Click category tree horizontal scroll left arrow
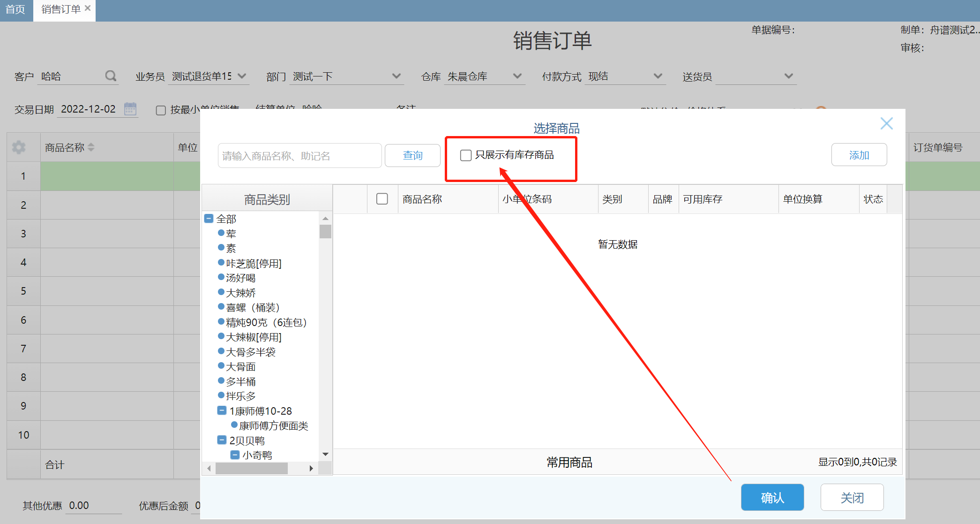The image size is (980, 524). coord(209,468)
